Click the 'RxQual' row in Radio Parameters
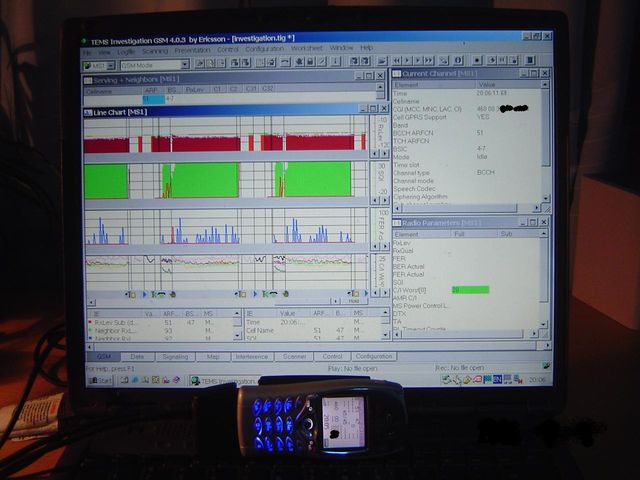 tap(466, 251)
